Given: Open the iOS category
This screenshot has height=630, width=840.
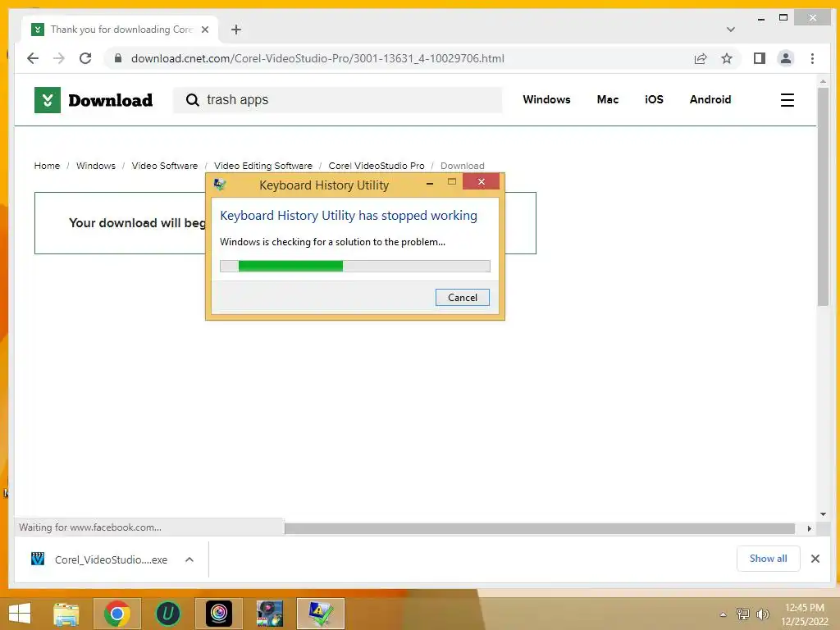Looking at the screenshot, I should [654, 99].
